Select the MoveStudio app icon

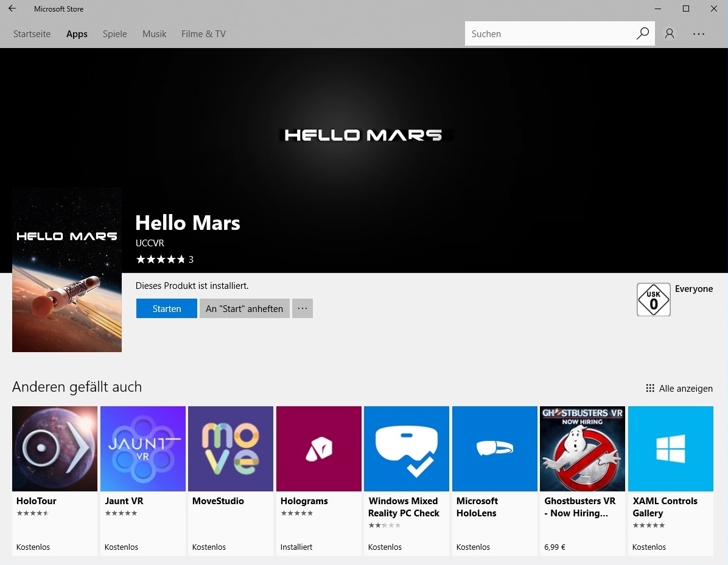pyautogui.click(x=231, y=449)
